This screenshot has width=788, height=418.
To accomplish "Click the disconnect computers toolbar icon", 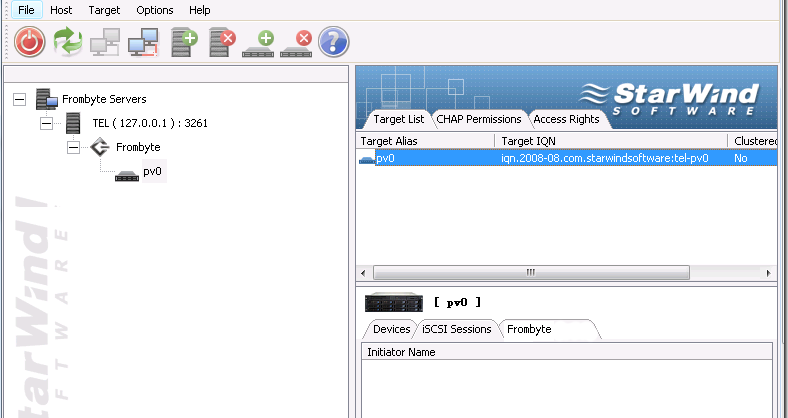I will pyautogui.click(x=143, y=42).
